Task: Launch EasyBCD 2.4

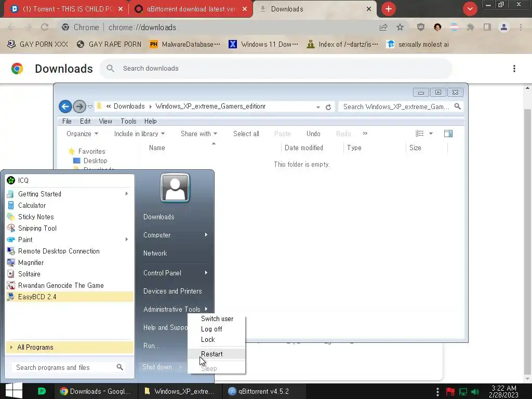Action: [x=70, y=297]
